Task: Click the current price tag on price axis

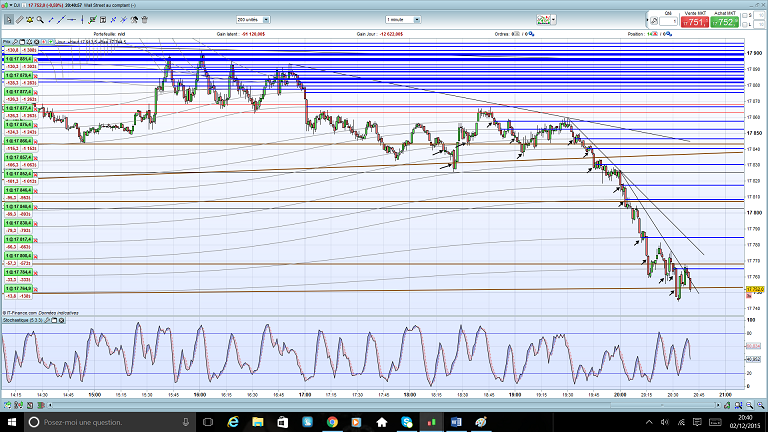Action: [x=756, y=289]
